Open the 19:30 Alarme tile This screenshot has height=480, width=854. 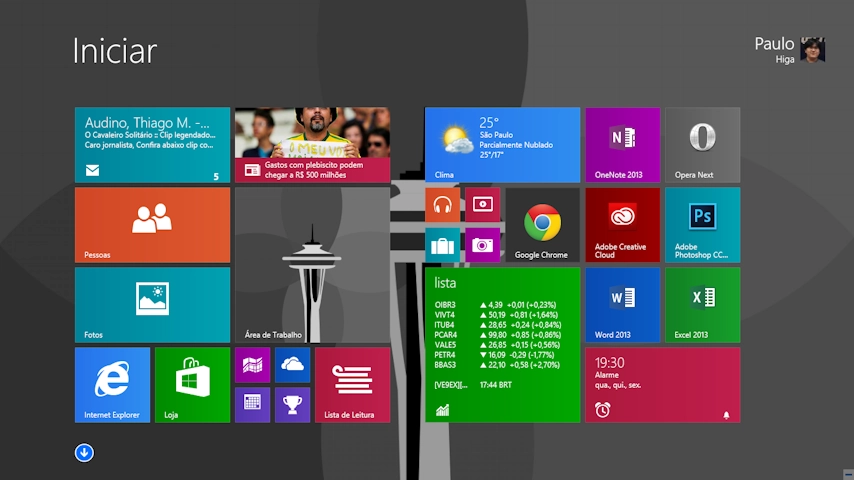pos(663,385)
